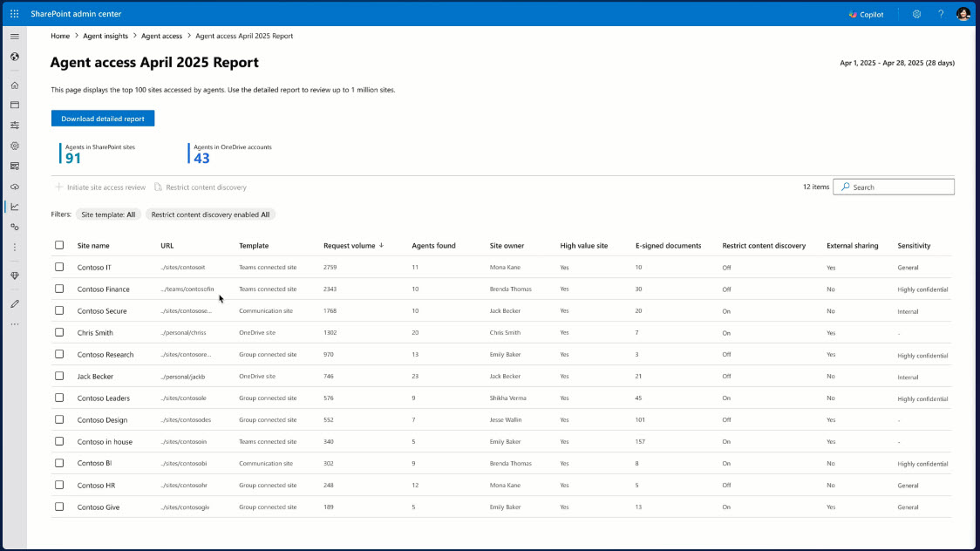The image size is (980, 551).
Task: Click the vertical ellipsis in sidebar
Action: tap(14, 248)
